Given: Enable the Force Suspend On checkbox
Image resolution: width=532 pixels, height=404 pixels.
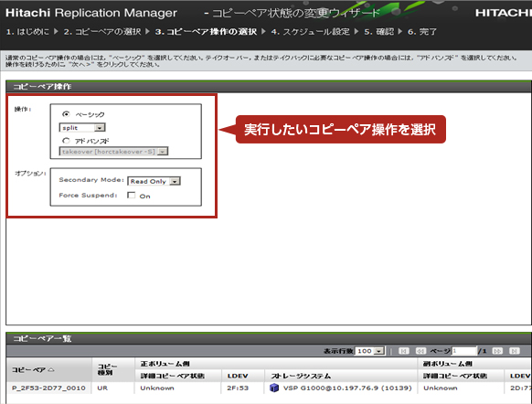Looking at the screenshot, I should coord(131,195).
